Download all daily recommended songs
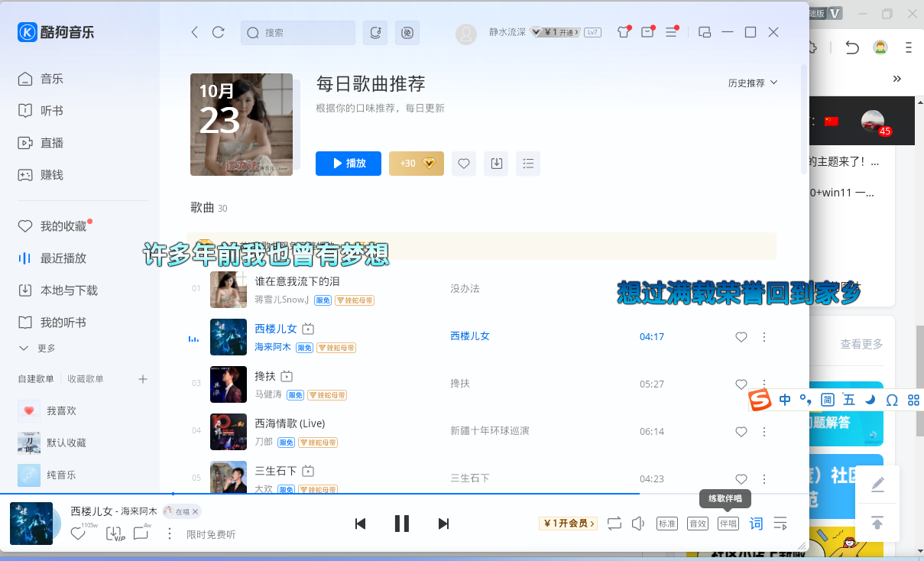 click(496, 164)
